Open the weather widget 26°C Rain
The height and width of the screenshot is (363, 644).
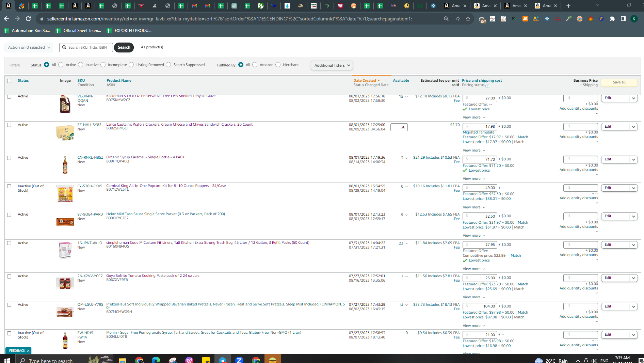(551, 361)
